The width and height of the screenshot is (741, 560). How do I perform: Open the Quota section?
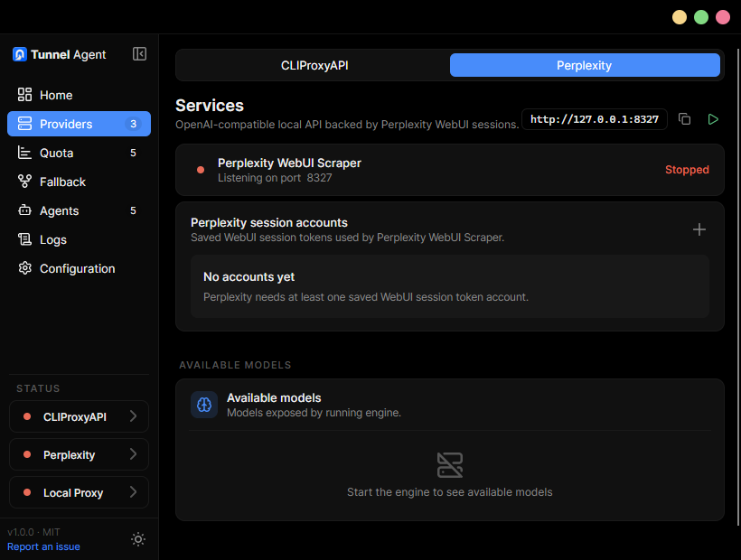[x=79, y=153]
